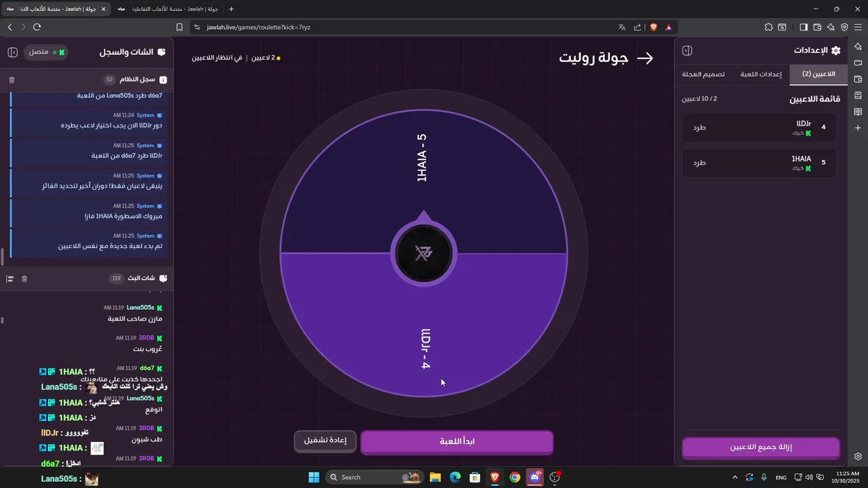The image size is (868, 488).
Task: Open a new browser tab
Action: click(231, 9)
